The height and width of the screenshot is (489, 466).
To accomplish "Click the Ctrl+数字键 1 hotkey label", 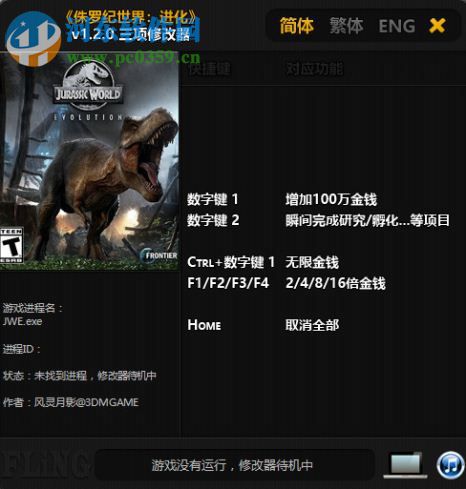I will point(231,262).
